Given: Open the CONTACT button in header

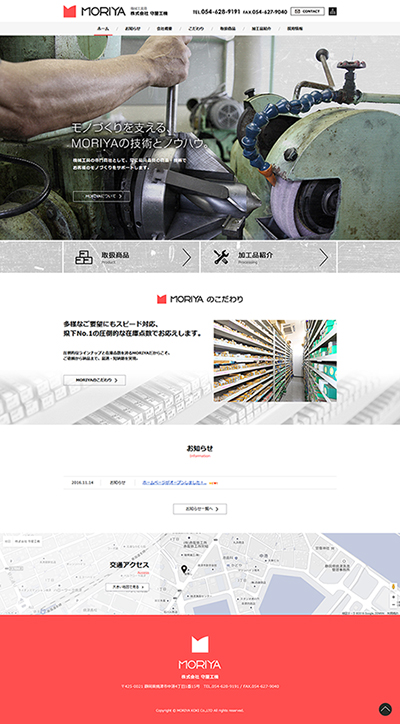Looking at the screenshot, I should pyautogui.click(x=308, y=11).
